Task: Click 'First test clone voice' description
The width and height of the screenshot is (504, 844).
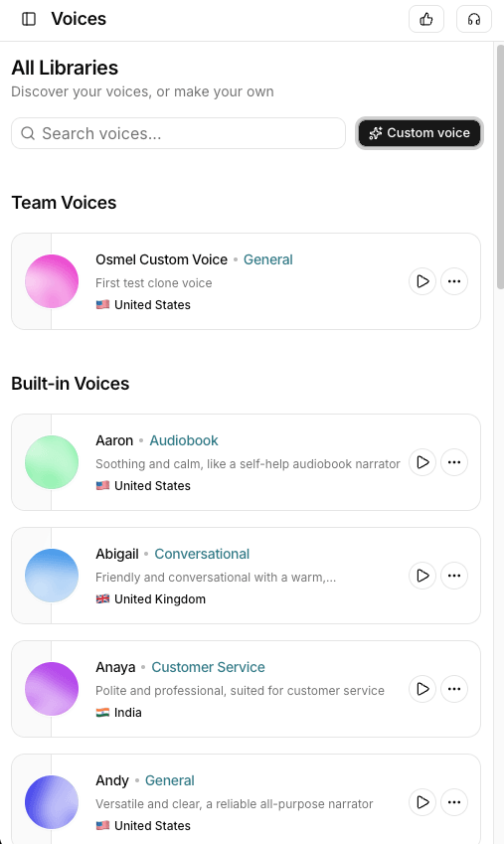Action: pyautogui.click(x=154, y=283)
